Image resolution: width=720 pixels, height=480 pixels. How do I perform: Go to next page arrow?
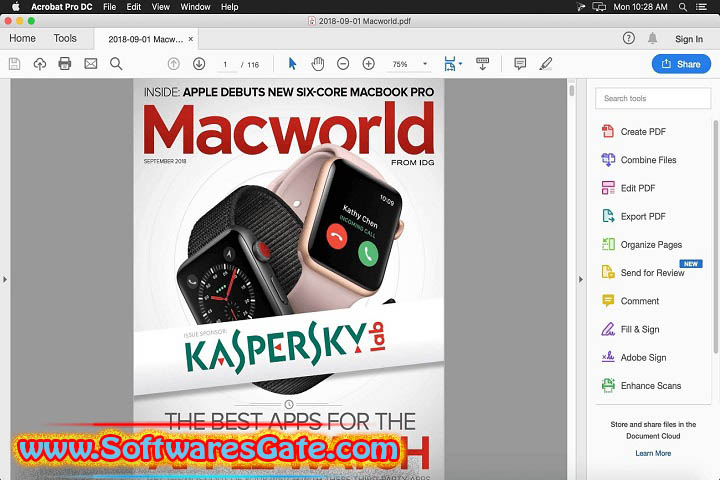[x=199, y=64]
